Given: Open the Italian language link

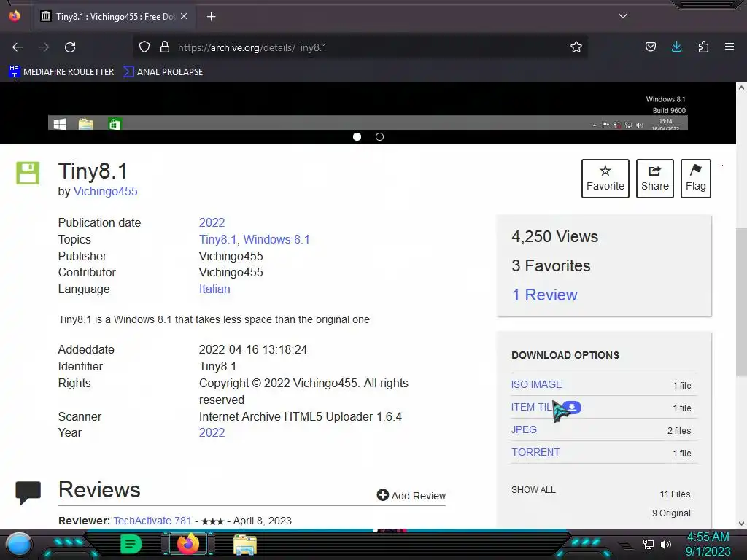Looking at the screenshot, I should click(214, 289).
